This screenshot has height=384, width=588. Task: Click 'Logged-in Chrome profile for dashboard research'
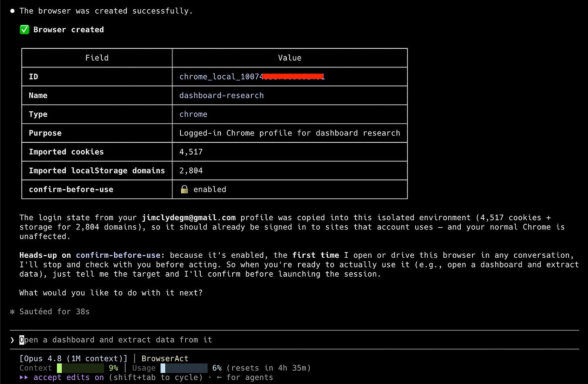tap(290, 133)
